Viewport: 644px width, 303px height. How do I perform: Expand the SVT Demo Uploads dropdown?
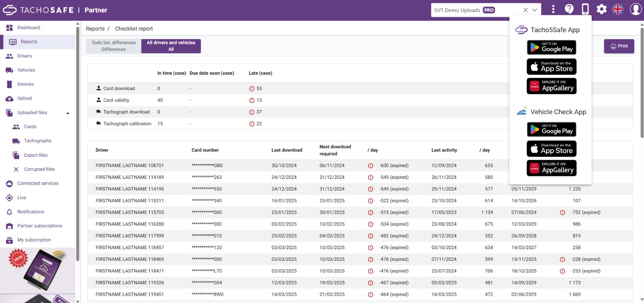point(535,10)
